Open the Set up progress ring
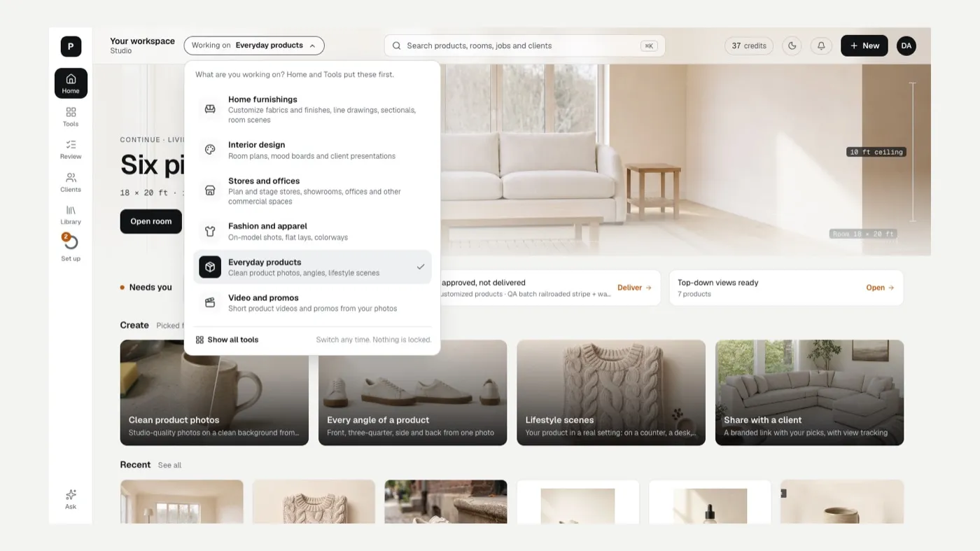 tap(71, 242)
